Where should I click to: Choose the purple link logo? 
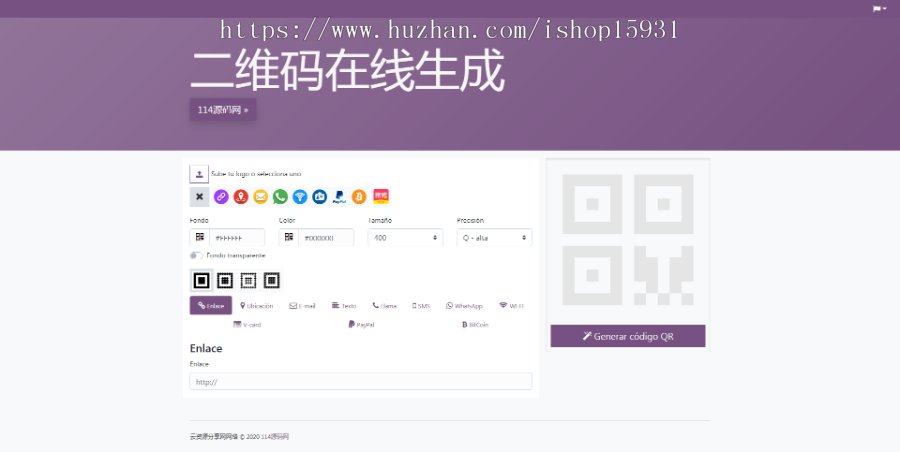coord(221,197)
